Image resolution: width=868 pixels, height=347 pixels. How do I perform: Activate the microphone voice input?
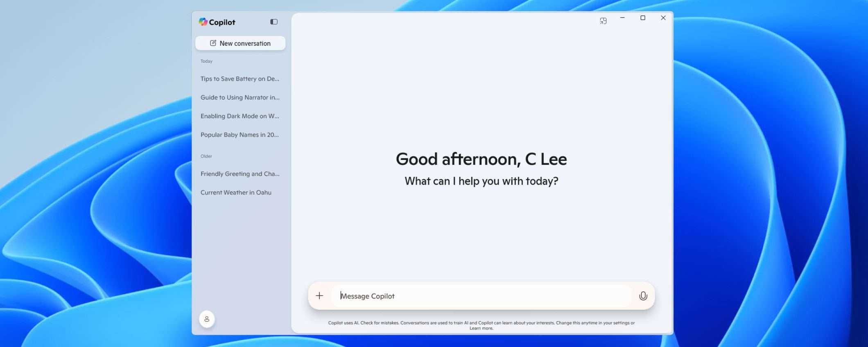click(x=643, y=296)
